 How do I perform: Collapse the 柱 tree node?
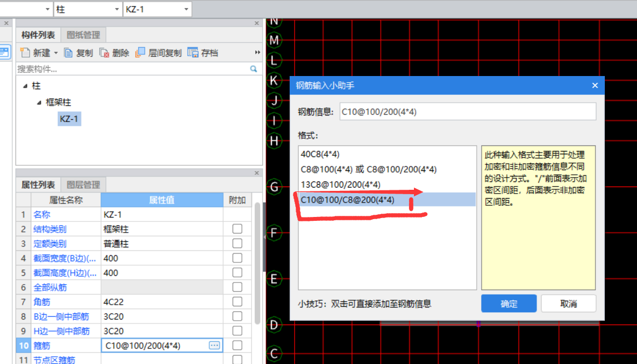(x=25, y=85)
